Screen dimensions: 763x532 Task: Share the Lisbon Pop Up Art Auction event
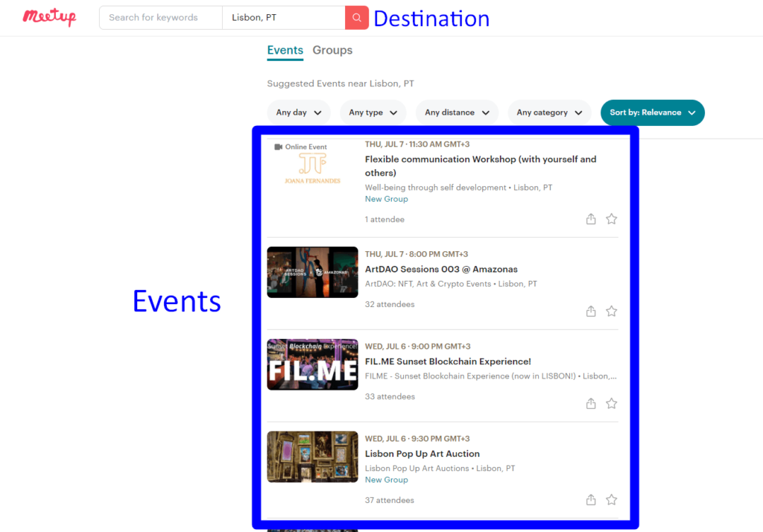(x=591, y=500)
